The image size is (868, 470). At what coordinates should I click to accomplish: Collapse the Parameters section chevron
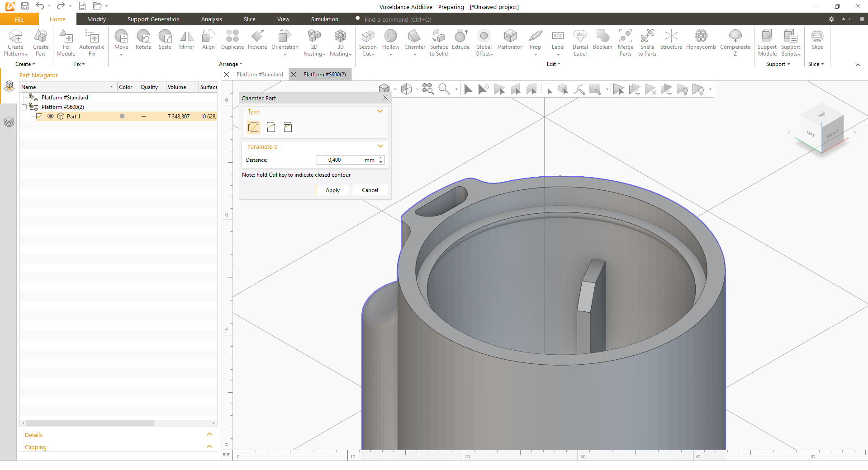(380, 146)
